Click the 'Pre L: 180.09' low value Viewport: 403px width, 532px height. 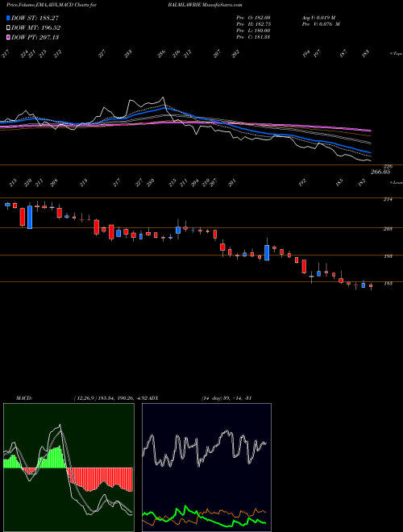pos(253,31)
